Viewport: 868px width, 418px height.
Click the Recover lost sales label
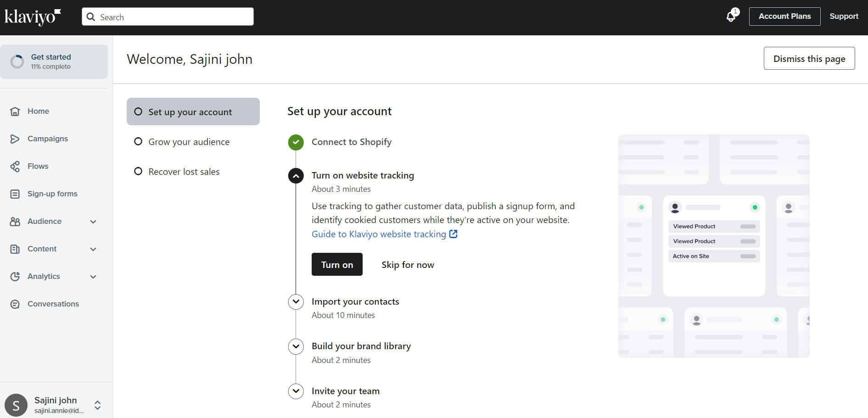point(184,172)
